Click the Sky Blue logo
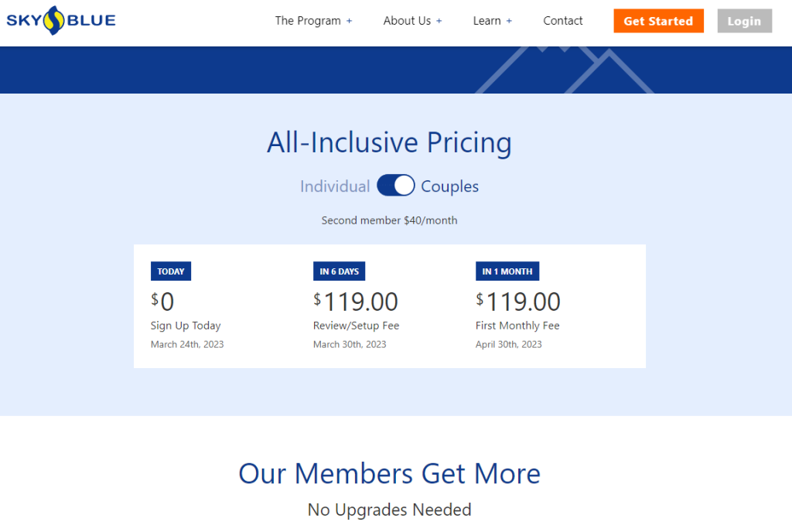The height and width of the screenshot is (532, 792). [x=60, y=21]
